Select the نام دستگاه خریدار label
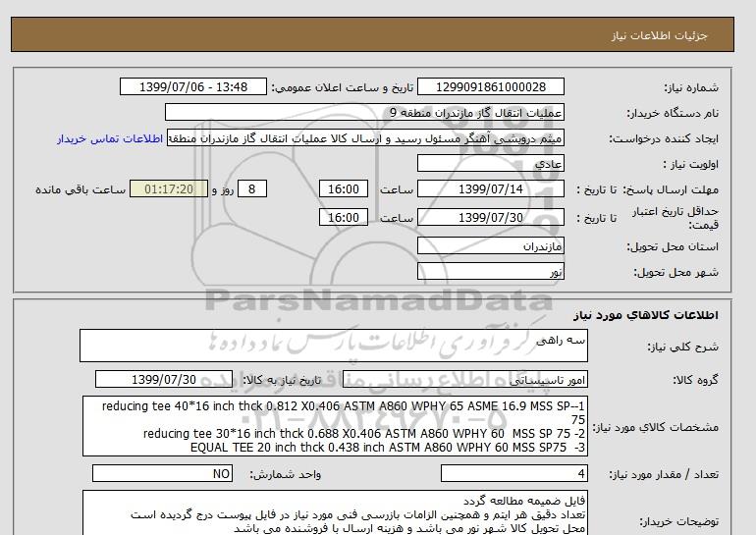The height and width of the screenshot is (535, 756). click(673, 113)
